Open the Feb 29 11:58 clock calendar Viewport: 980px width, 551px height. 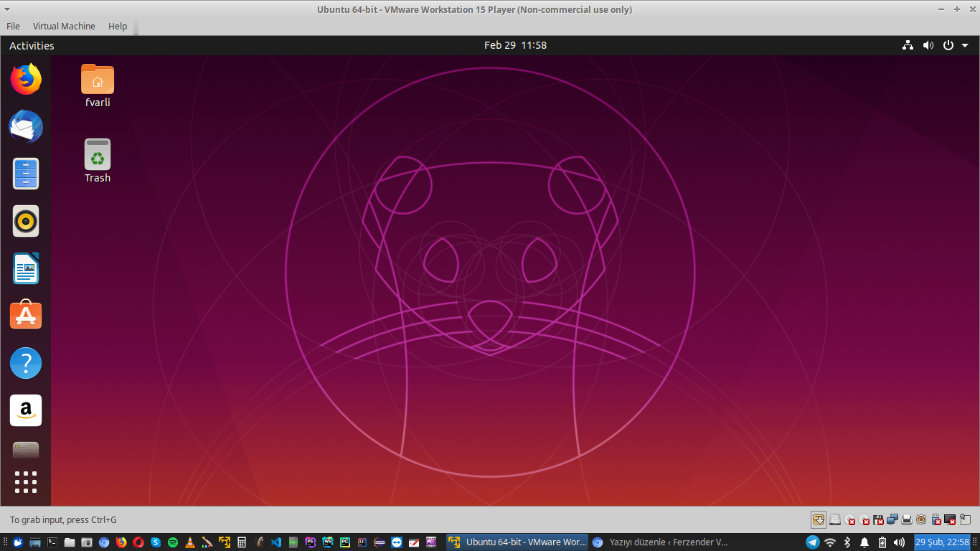(515, 45)
